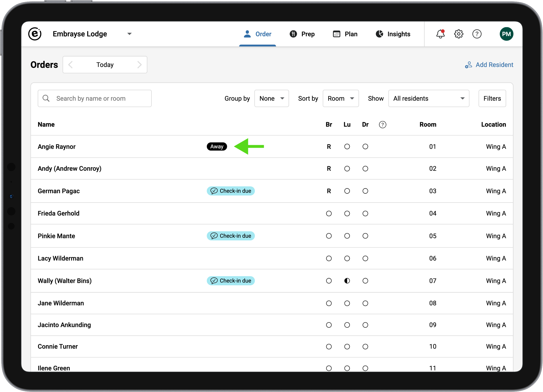Screen dimensions: 543x392
Task: Go to previous day arrow
Action: coord(71,65)
